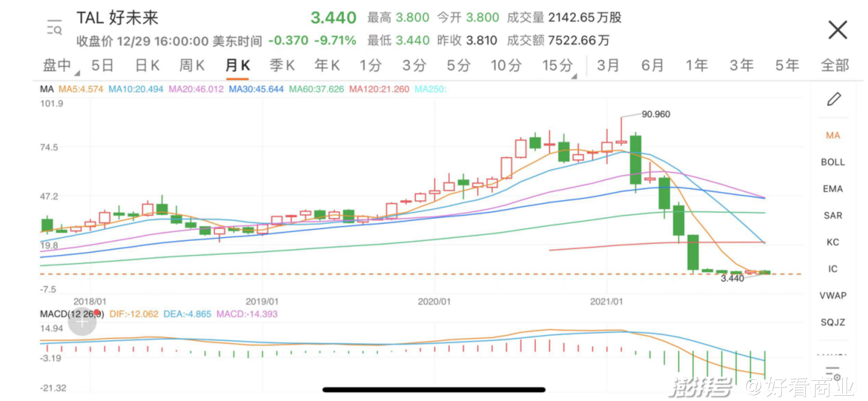The height and width of the screenshot is (401, 868).
Task: Click the MA5 orange legend value
Action: pos(81,89)
